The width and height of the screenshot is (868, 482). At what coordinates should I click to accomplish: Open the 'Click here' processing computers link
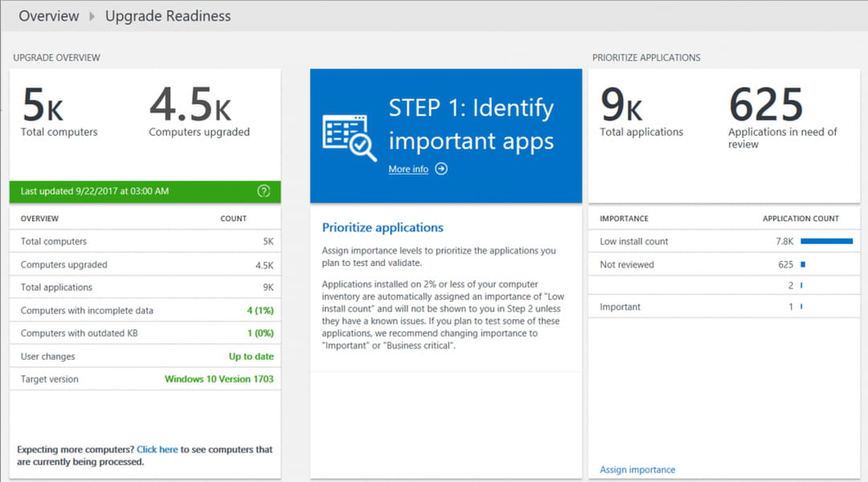point(158,450)
